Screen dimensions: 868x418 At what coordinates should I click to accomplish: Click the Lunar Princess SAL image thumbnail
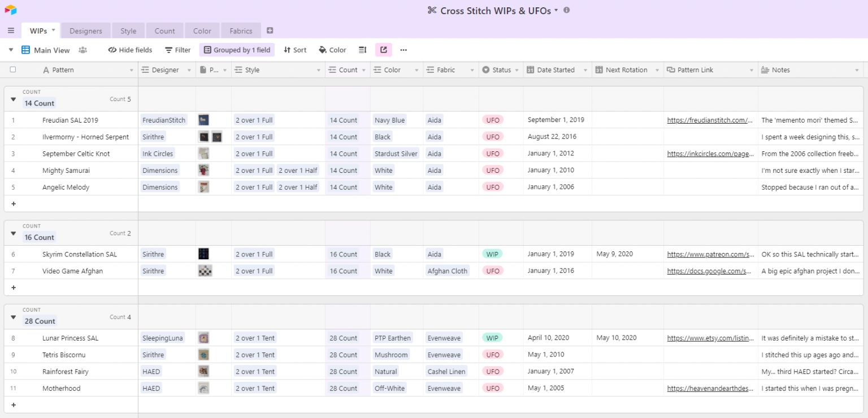(x=203, y=337)
